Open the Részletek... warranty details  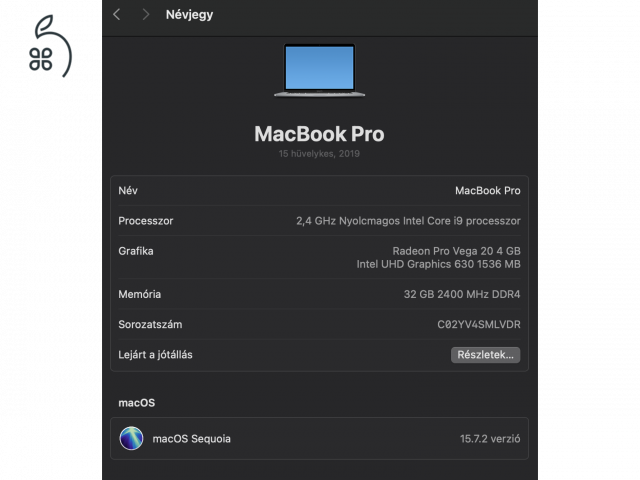pyautogui.click(x=485, y=355)
